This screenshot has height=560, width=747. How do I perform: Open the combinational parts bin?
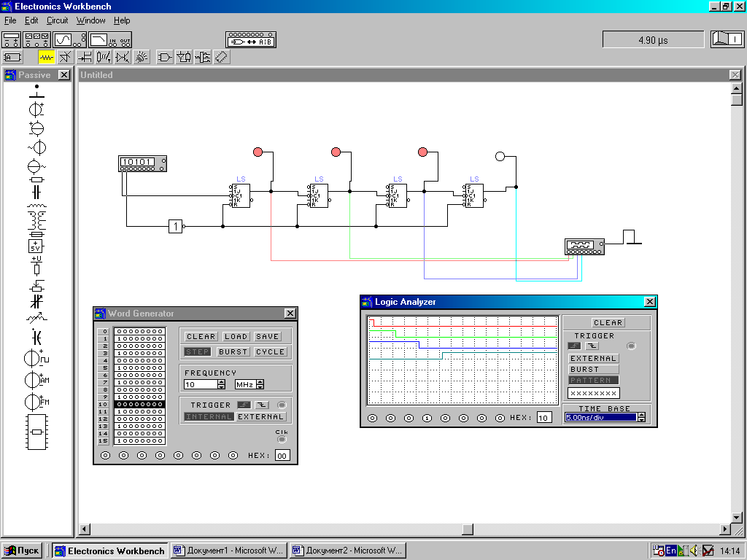(184, 58)
